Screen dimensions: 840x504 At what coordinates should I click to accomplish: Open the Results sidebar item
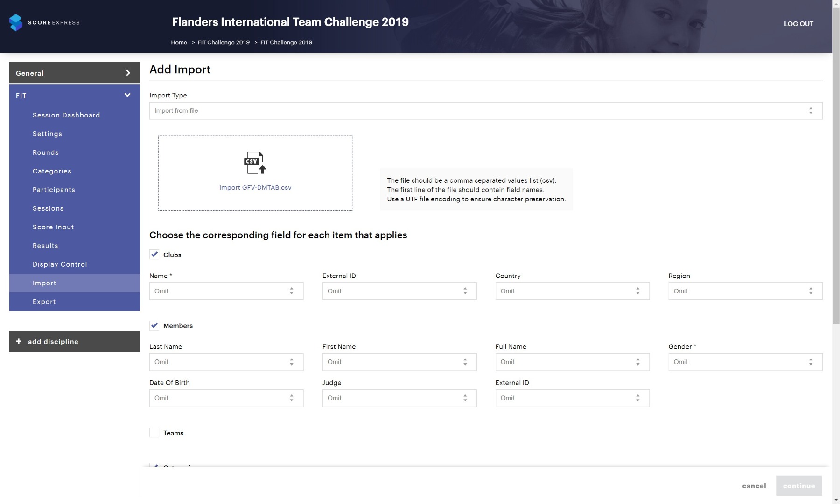click(75, 246)
